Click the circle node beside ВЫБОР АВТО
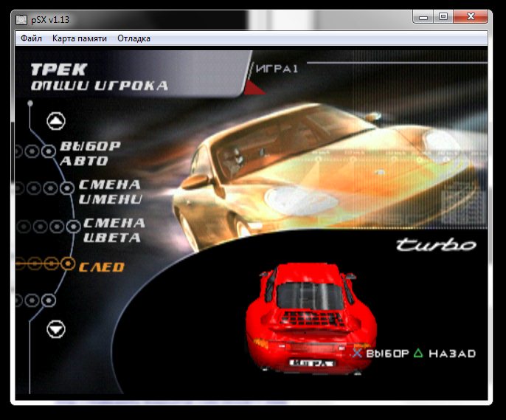 point(49,151)
